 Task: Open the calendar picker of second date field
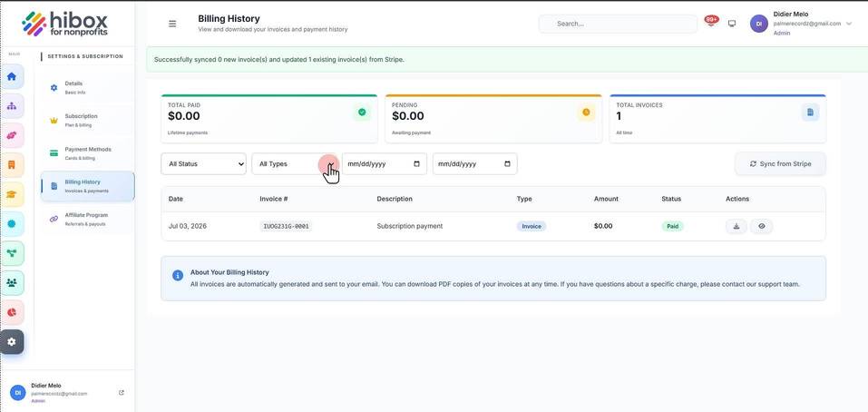(x=508, y=164)
